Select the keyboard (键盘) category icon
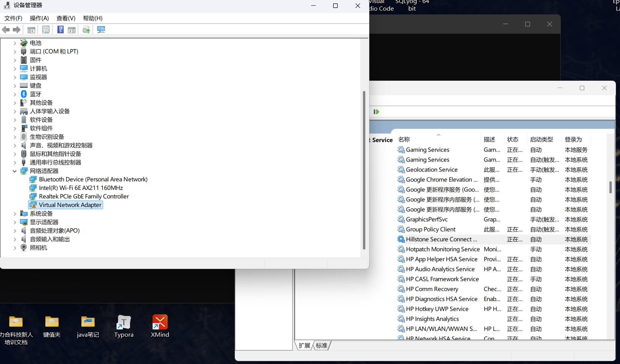This screenshot has height=364, width=620. 24,85
